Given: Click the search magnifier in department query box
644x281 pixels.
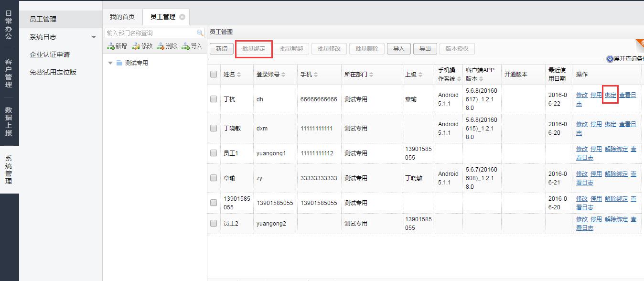Looking at the screenshot, I should (x=200, y=33).
